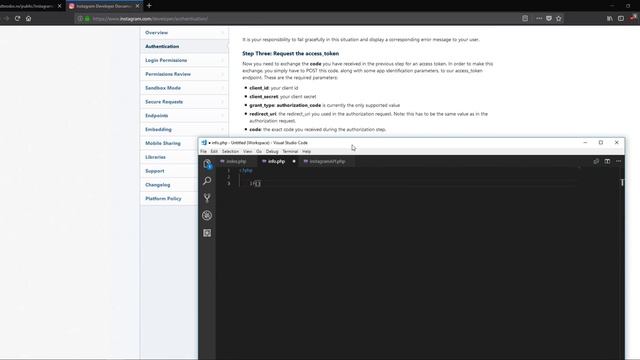Screen dimensions: 640x360
Task: Open the Debug view in VS Code activity bar
Action: coord(207,216)
